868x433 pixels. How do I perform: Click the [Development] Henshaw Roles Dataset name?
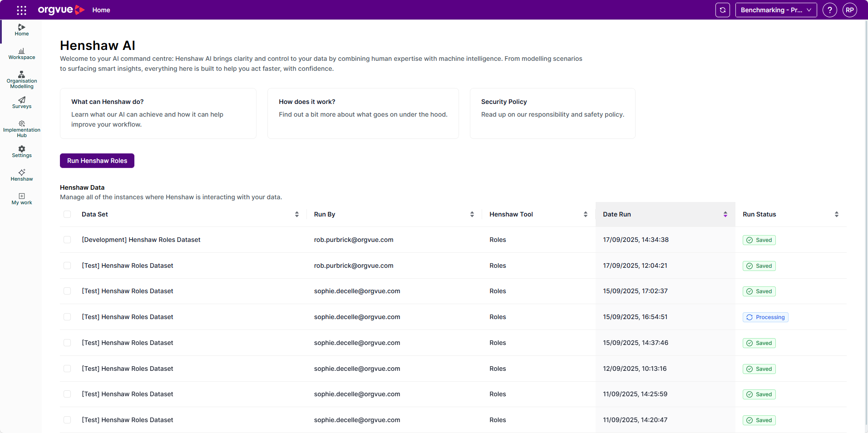point(141,240)
